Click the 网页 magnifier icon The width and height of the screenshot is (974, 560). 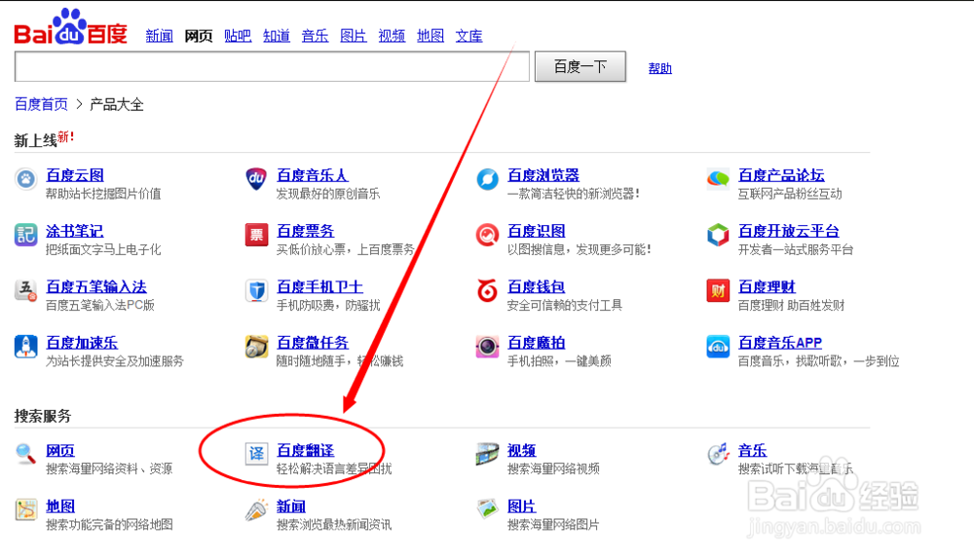25,454
